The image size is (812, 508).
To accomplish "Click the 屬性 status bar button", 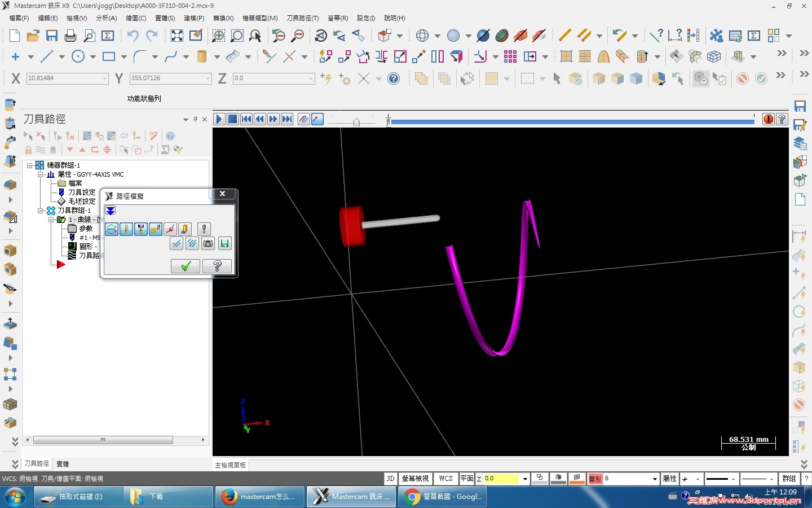I will (669, 479).
